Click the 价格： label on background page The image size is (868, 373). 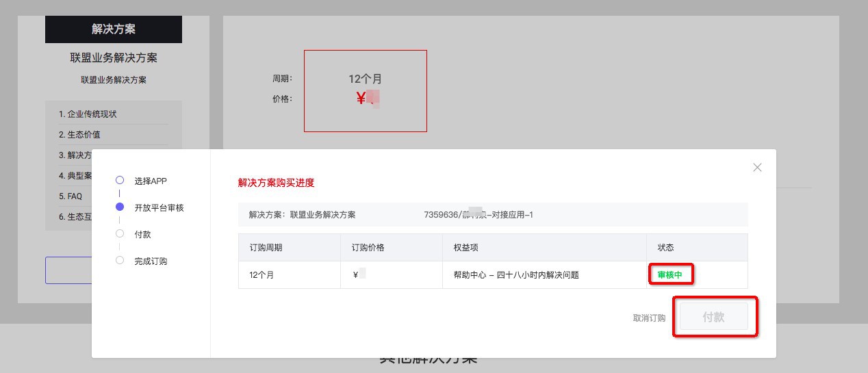pos(282,99)
